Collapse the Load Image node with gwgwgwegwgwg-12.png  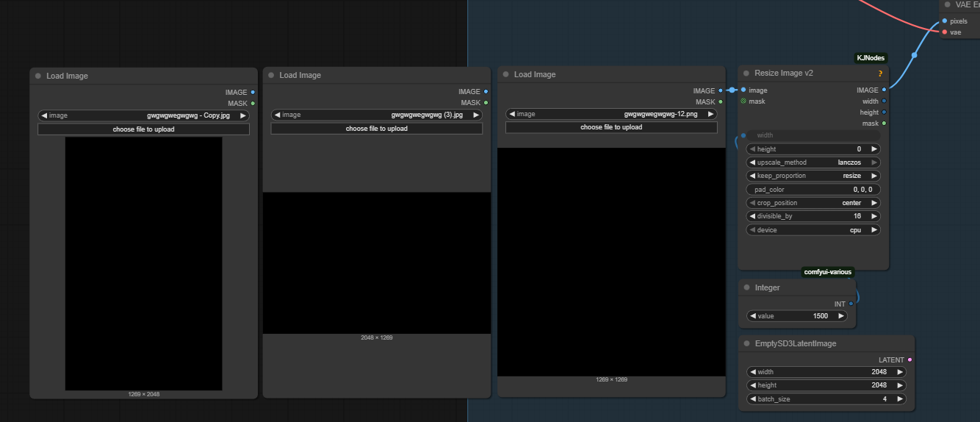[505, 74]
